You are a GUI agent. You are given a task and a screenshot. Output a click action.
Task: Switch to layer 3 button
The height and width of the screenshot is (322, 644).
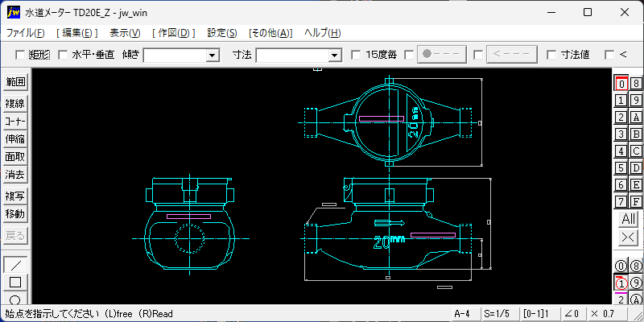pyautogui.click(x=621, y=134)
